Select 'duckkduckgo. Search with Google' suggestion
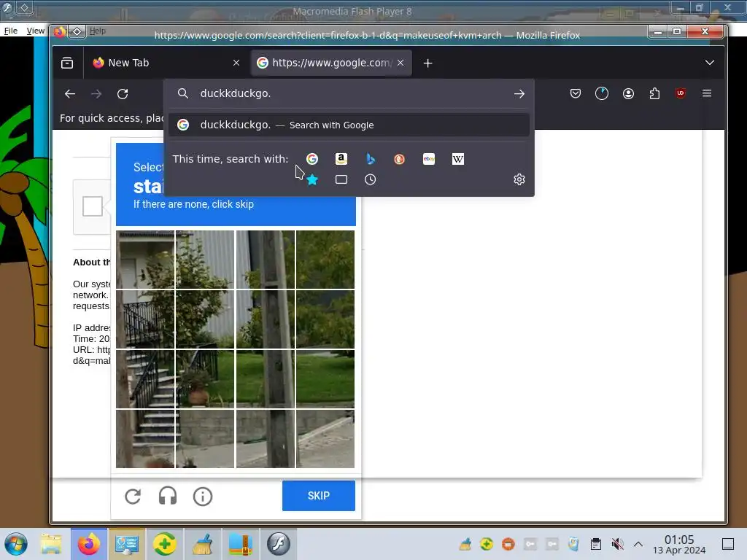 tap(349, 125)
